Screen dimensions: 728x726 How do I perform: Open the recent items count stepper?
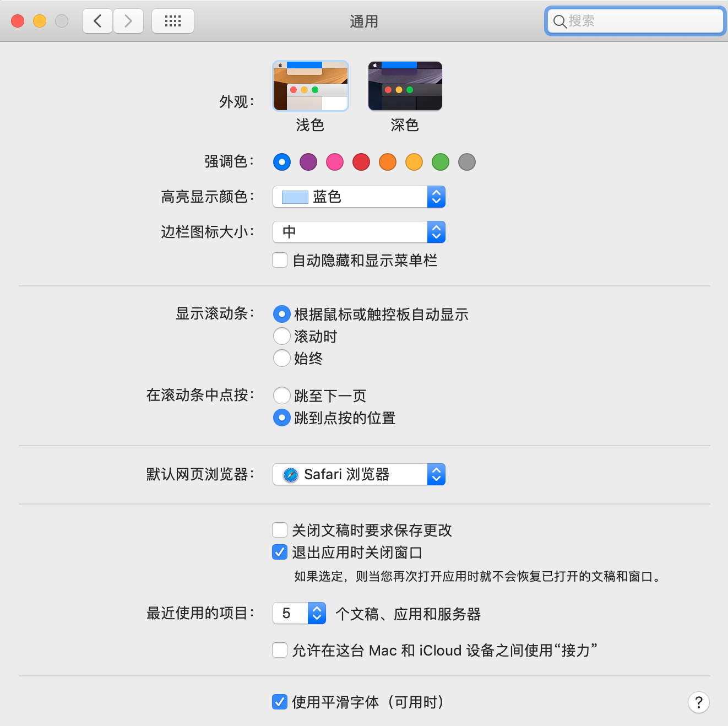point(316,613)
